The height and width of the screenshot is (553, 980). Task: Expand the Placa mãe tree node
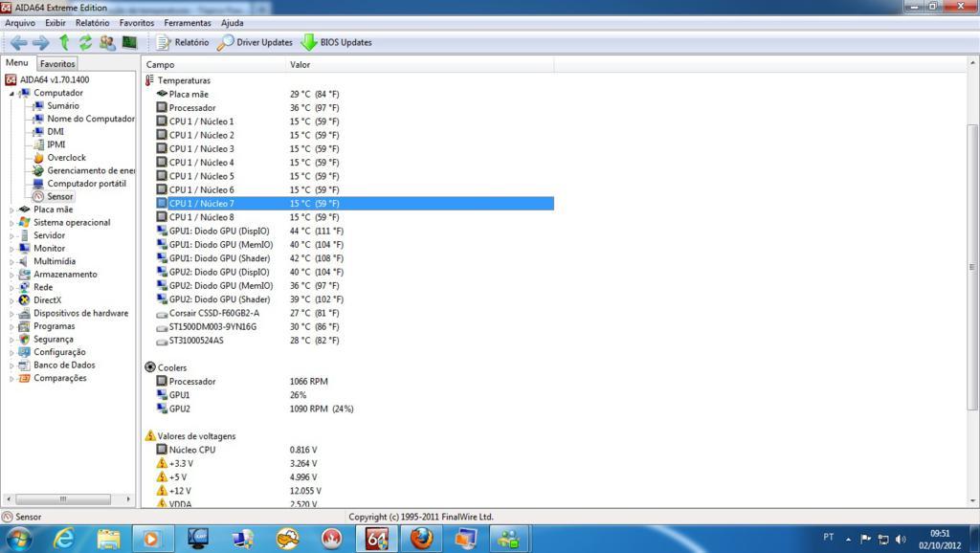(x=11, y=210)
